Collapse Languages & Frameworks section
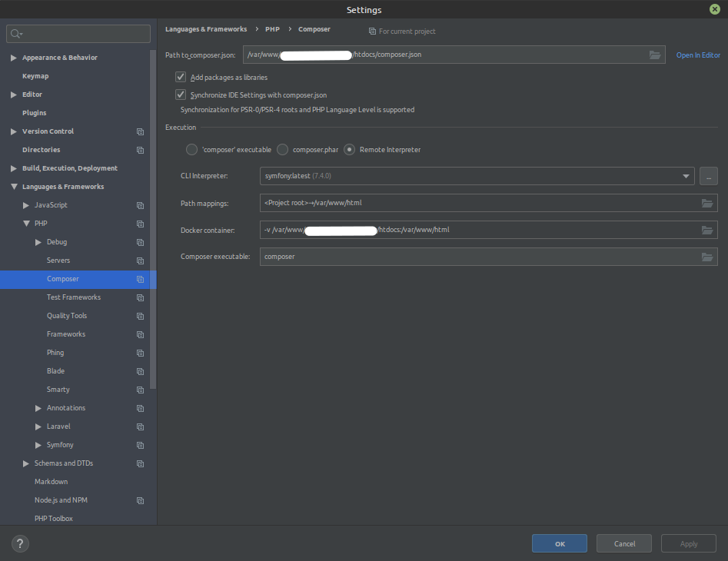 [14, 187]
